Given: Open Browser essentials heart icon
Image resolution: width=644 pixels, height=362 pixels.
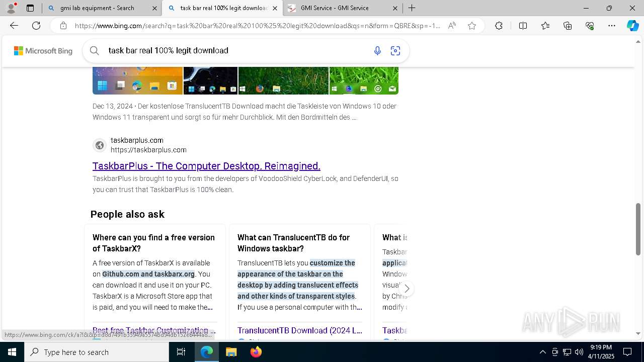Looking at the screenshot, I should coord(590,26).
